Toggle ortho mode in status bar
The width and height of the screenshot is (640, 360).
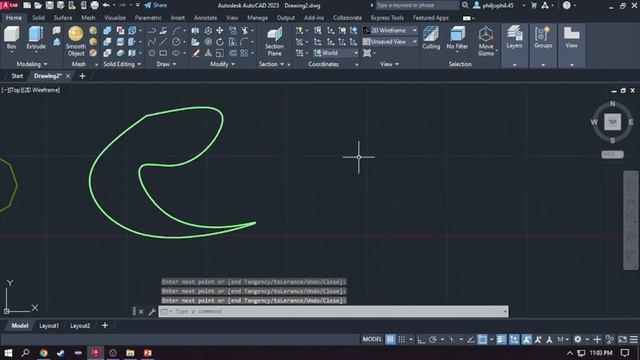click(x=421, y=339)
